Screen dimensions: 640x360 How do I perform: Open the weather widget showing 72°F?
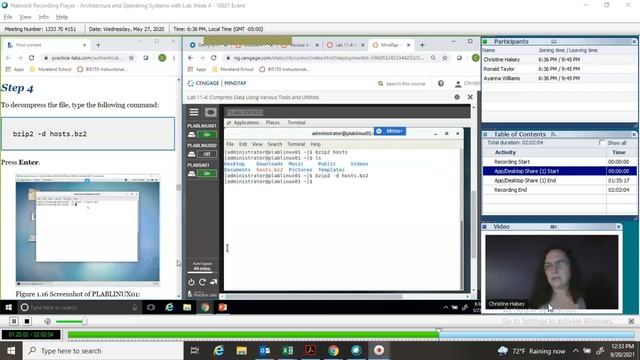click(531, 351)
